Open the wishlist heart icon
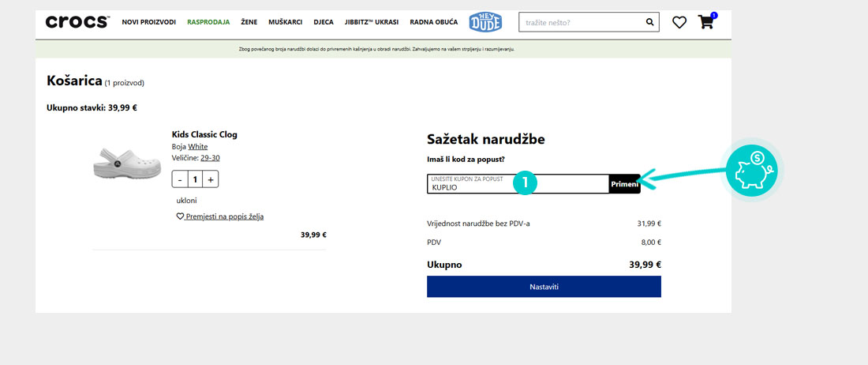 (679, 23)
